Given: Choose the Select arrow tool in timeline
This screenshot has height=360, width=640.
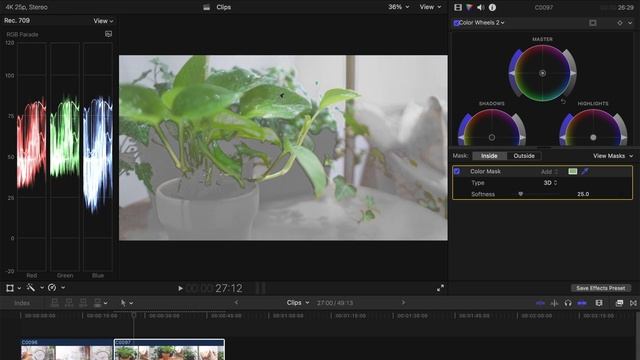Looking at the screenshot, I should (123, 303).
